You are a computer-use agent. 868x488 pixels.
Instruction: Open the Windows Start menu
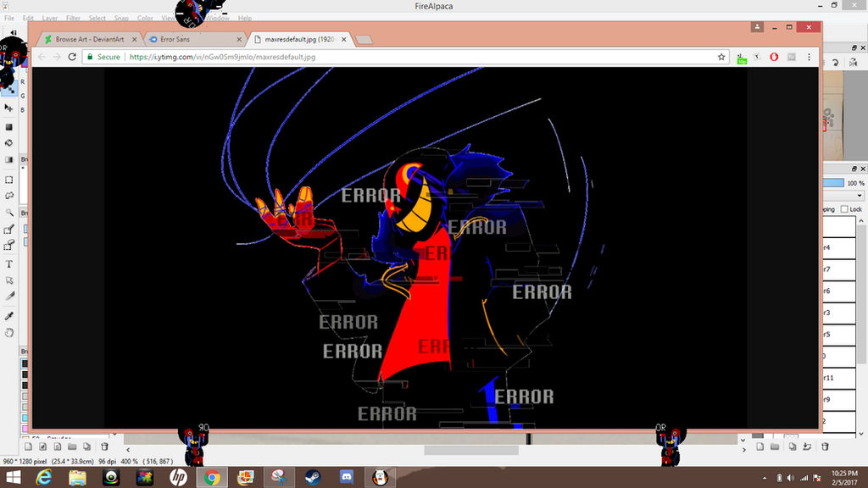(14, 477)
